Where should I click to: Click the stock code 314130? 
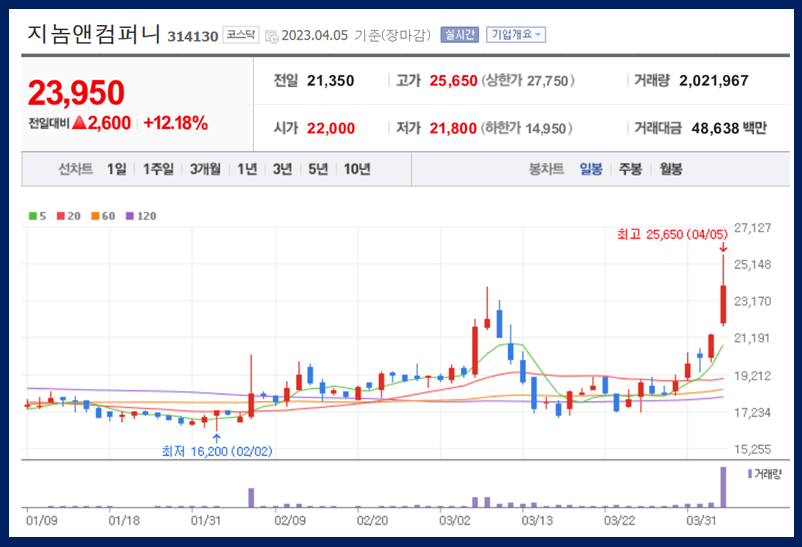[192, 36]
